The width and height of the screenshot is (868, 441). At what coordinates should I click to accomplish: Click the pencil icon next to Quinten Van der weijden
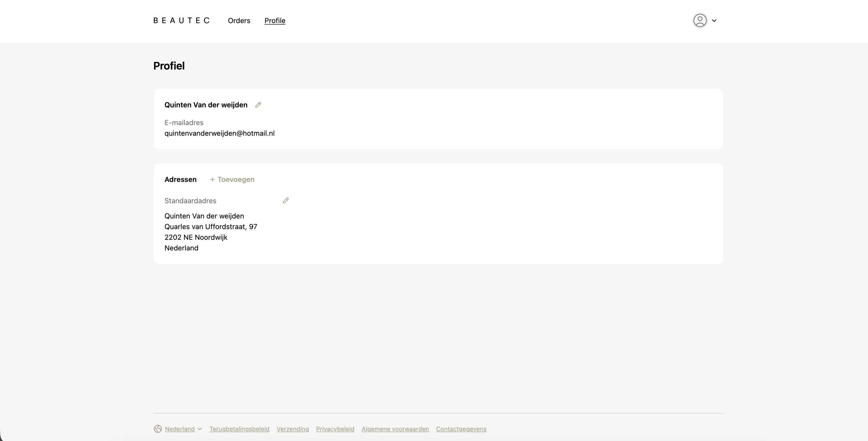pyautogui.click(x=258, y=104)
